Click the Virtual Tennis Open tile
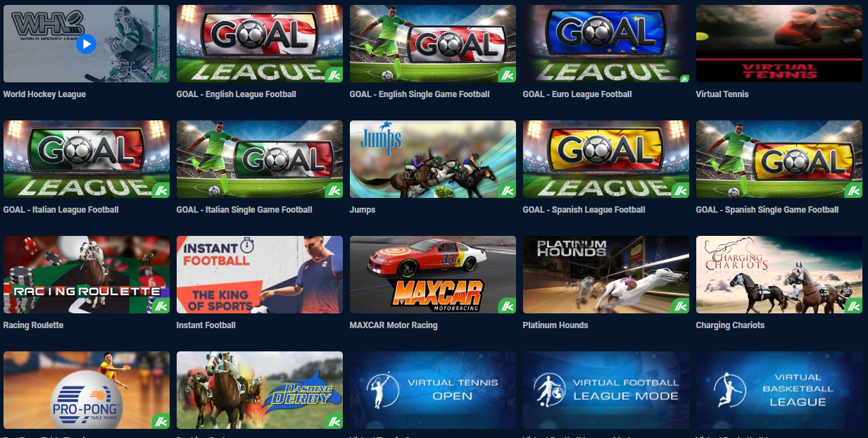Image resolution: width=868 pixels, height=438 pixels. (x=433, y=390)
